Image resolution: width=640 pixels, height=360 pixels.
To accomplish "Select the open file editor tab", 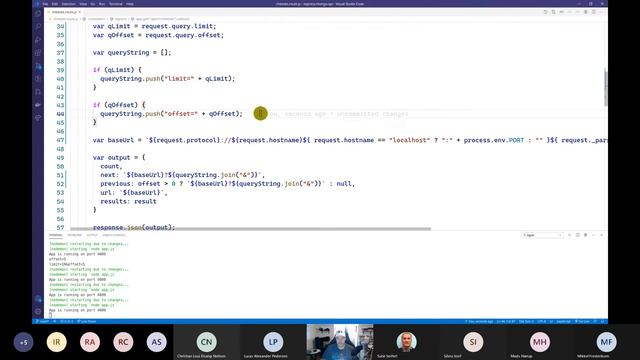I will [64, 12].
